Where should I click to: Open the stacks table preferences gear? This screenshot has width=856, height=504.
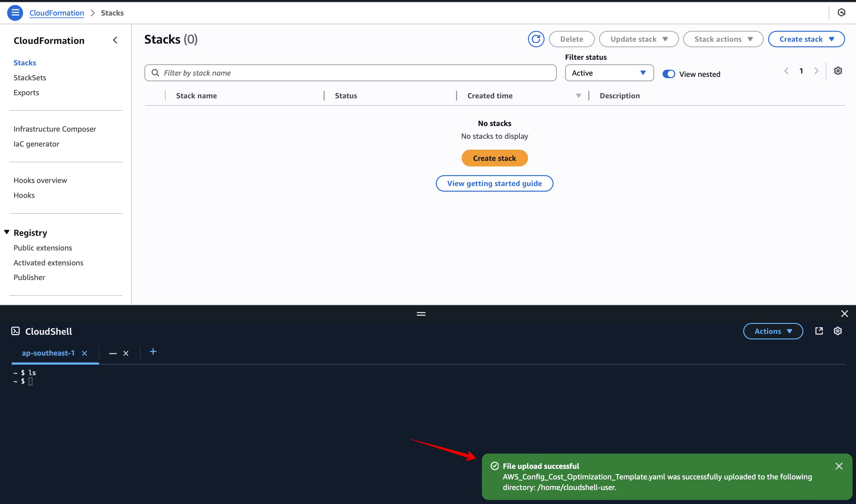point(838,71)
